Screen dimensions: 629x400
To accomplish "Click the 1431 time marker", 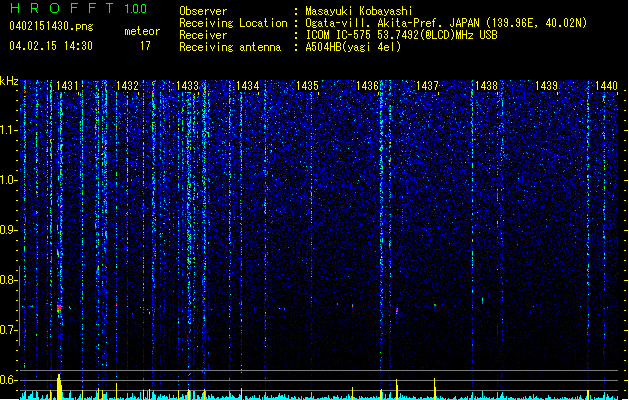I will pyautogui.click(x=67, y=86).
